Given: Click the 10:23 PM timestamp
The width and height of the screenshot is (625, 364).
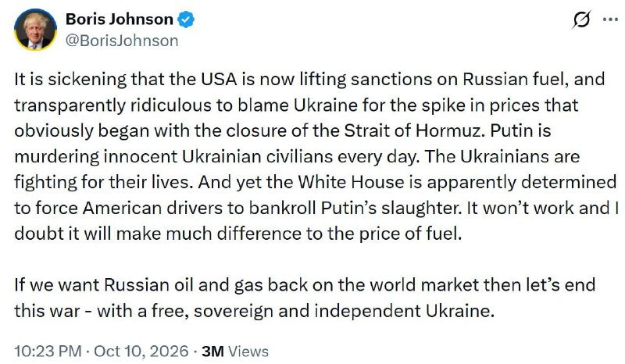Looking at the screenshot, I should coord(48,352).
